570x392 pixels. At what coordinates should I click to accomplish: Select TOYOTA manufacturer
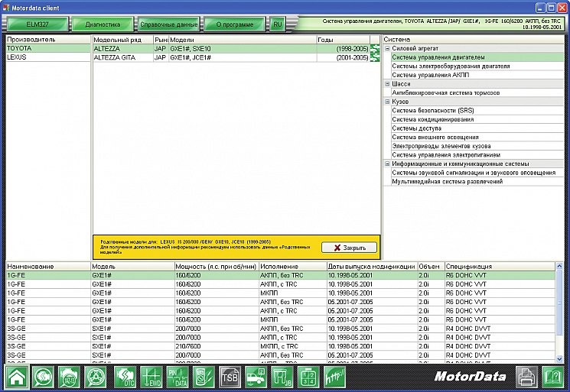pyautogui.click(x=48, y=48)
